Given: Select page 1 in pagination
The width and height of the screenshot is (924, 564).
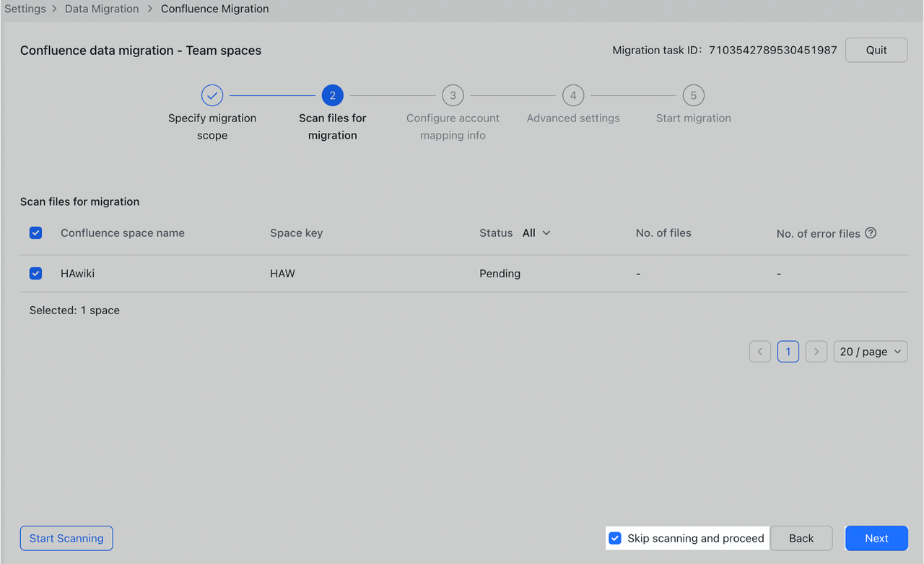Looking at the screenshot, I should pos(788,352).
